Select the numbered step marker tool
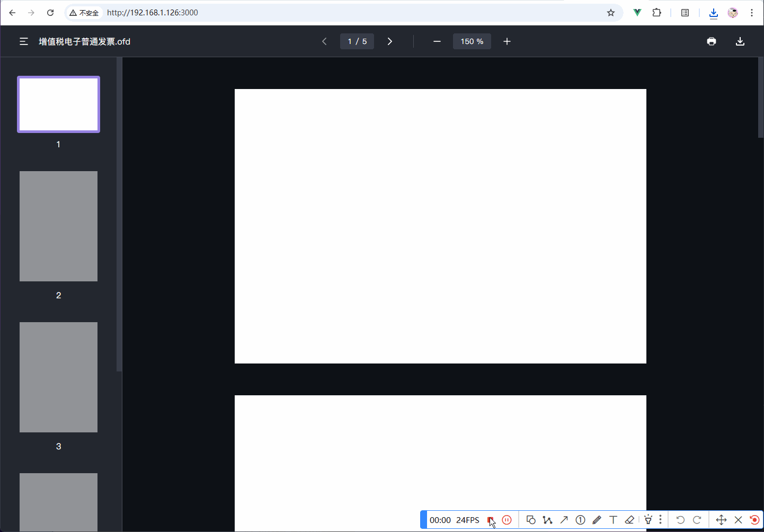 point(580,520)
